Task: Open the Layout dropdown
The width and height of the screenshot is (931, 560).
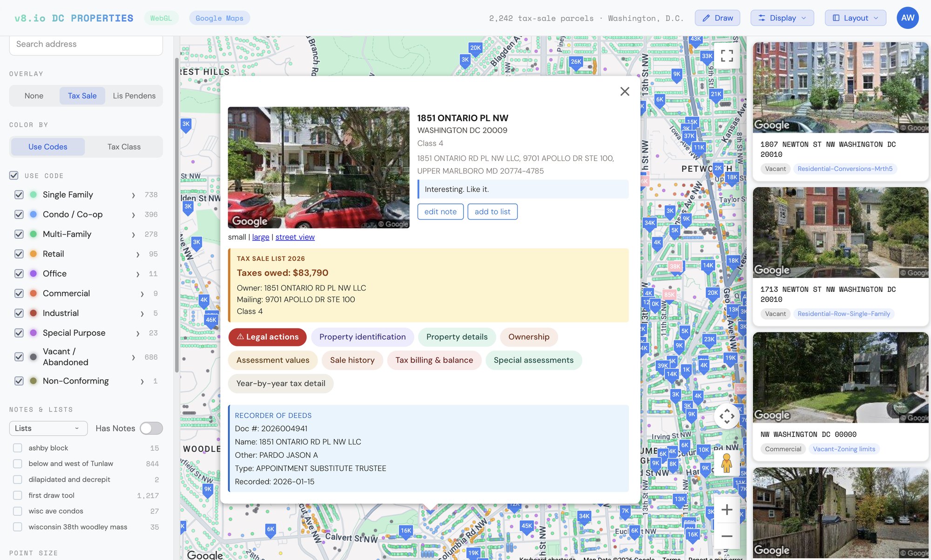Action: click(855, 18)
